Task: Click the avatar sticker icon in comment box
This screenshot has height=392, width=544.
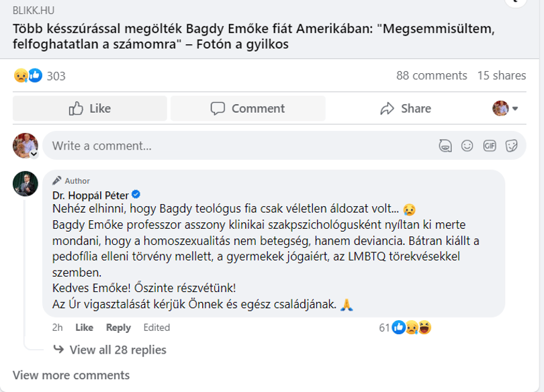Action: (445, 146)
